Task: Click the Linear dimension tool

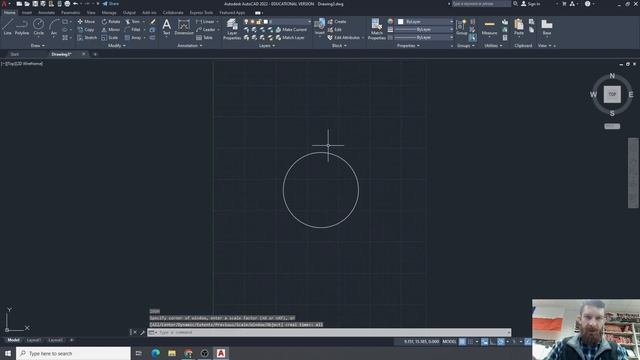Action: click(x=205, y=21)
